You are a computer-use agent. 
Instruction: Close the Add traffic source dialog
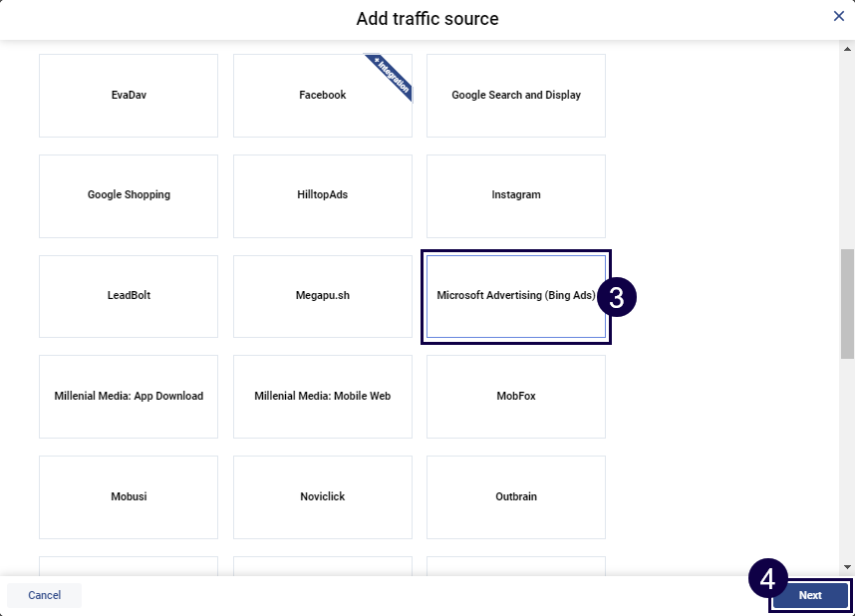(839, 16)
